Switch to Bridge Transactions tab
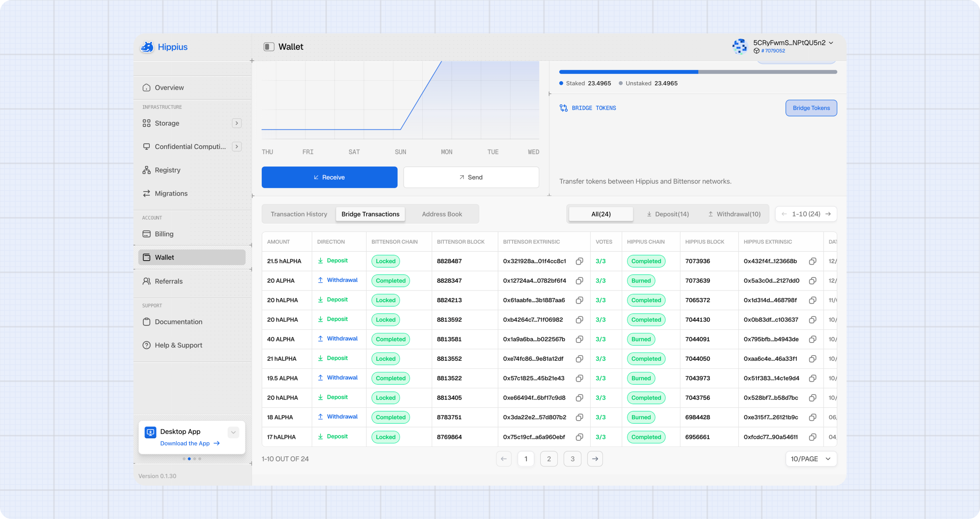980x519 pixels. click(x=370, y=214)
